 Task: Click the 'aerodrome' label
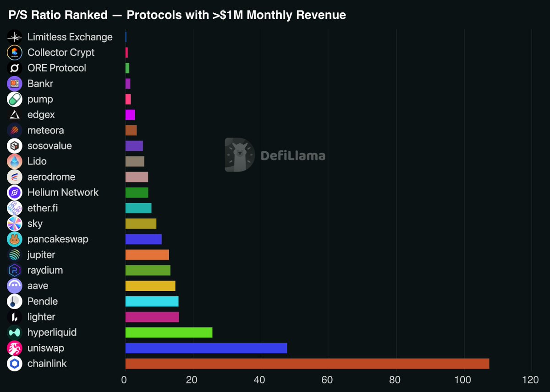click(51, 177)
